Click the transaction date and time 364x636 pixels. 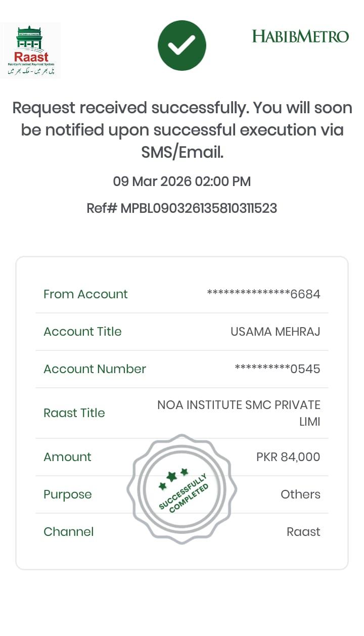tap(182, 181)
